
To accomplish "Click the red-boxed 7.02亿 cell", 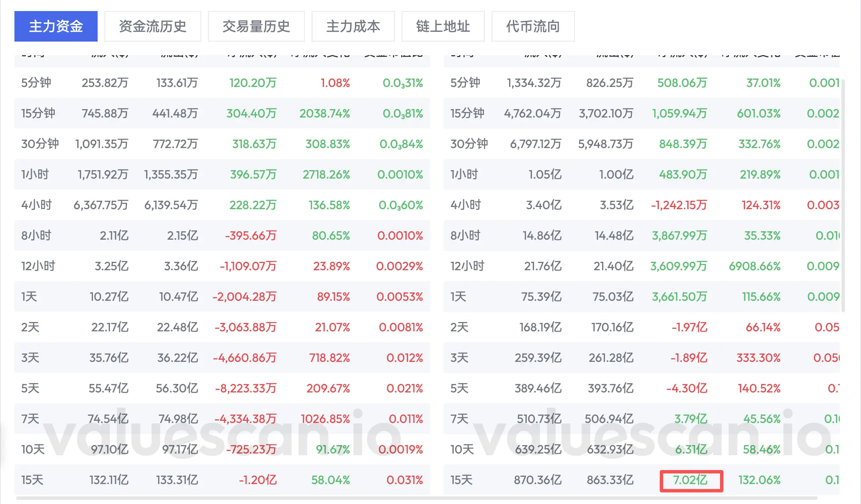I will [691, 480].
